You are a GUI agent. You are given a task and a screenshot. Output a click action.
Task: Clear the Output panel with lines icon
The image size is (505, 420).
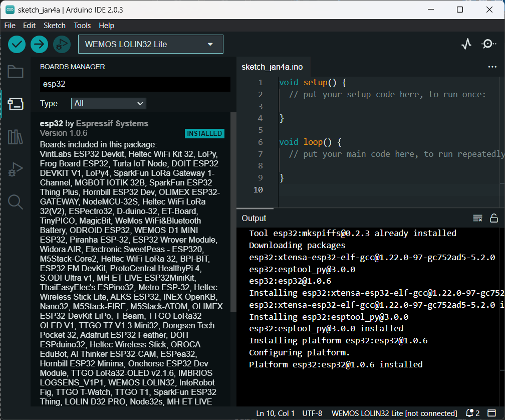[477, 218]
